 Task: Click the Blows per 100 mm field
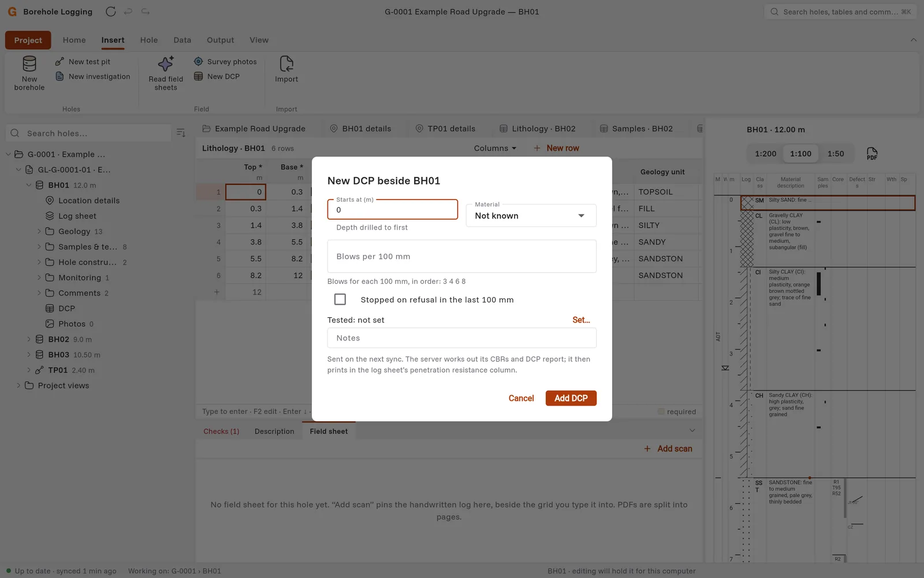[462, 256]
